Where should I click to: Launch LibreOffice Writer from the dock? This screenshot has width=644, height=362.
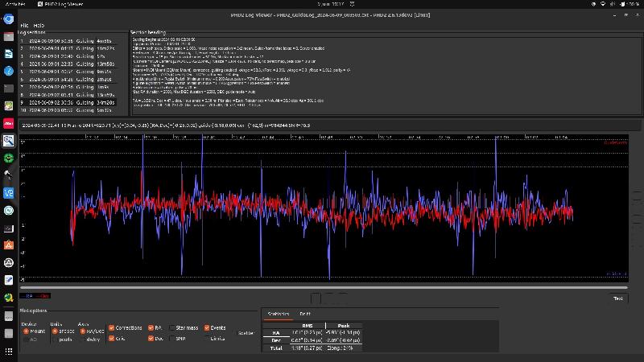pyautogui.click(x=8, y=53)
